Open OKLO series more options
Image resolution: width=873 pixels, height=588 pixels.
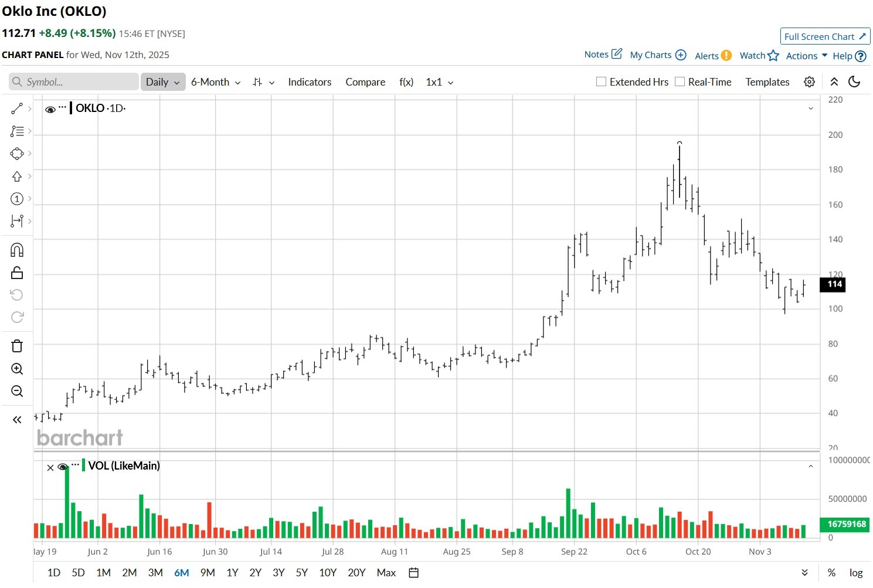(63, 107)
